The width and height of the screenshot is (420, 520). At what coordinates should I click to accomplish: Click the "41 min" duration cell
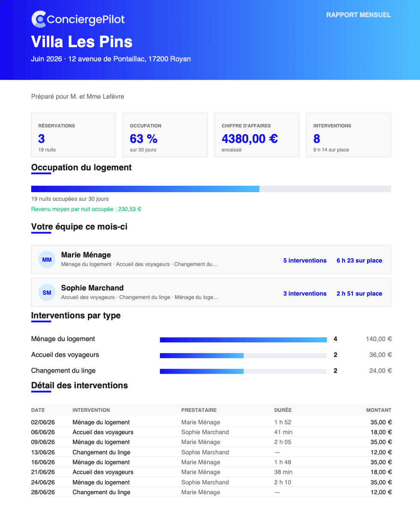point(283,432)
